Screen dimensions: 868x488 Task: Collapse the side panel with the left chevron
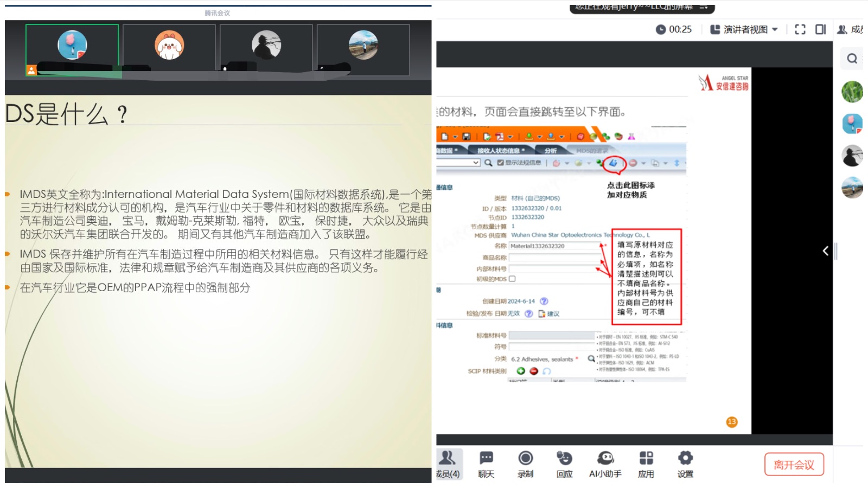click(825, 251)
